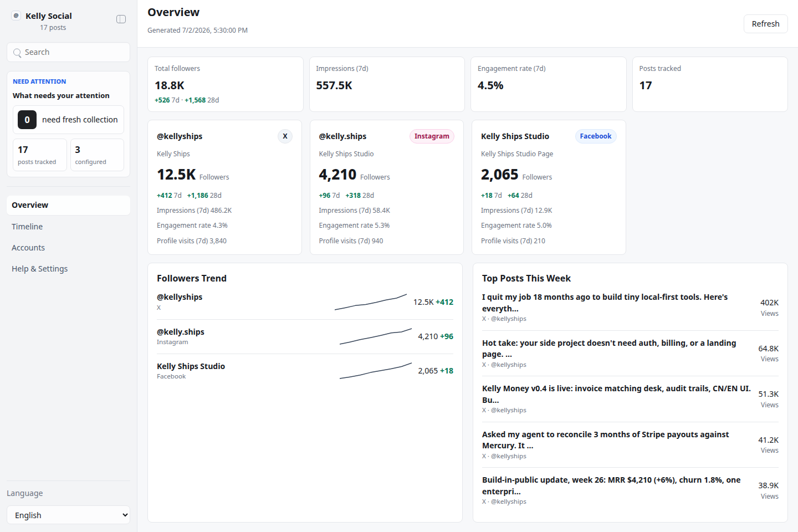Open the Accounts page

pyautogui.click(x=68, y=248)
